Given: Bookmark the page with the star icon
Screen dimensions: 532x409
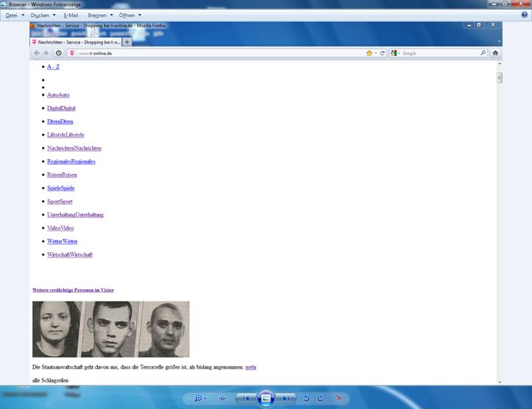Looking at the screenshot, I should point(369,53).
